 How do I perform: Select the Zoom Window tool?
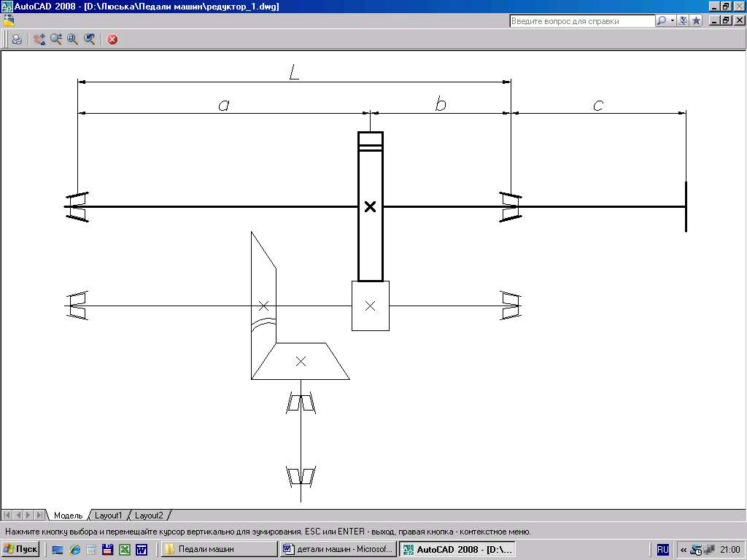72,39
